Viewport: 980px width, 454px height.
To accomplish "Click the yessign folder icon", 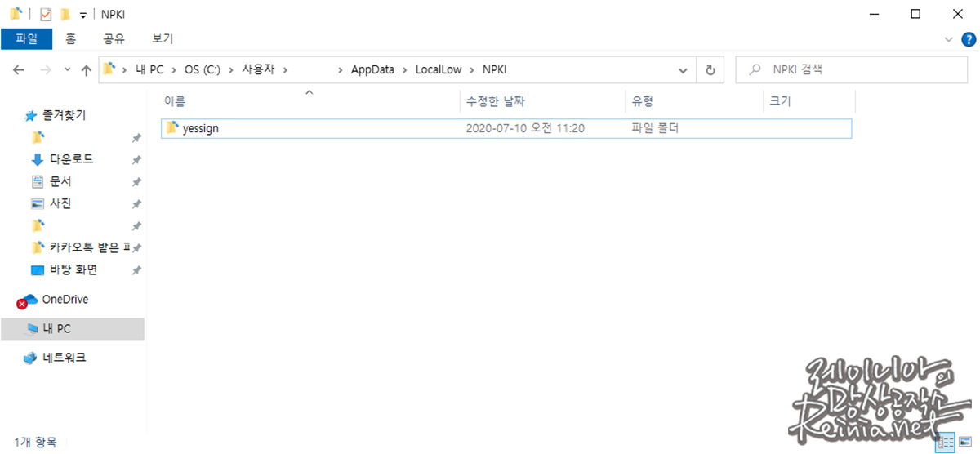I will click(x=171, y=128).
